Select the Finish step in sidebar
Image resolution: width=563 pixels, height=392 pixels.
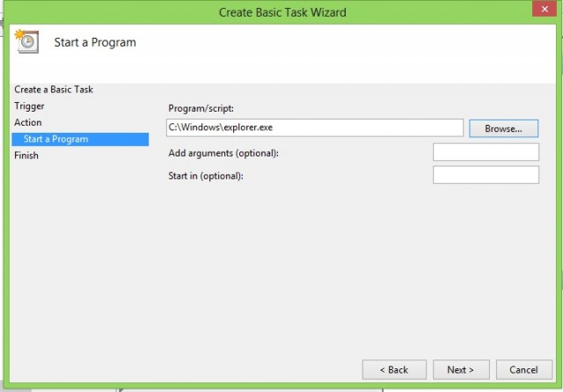point(26,156)
